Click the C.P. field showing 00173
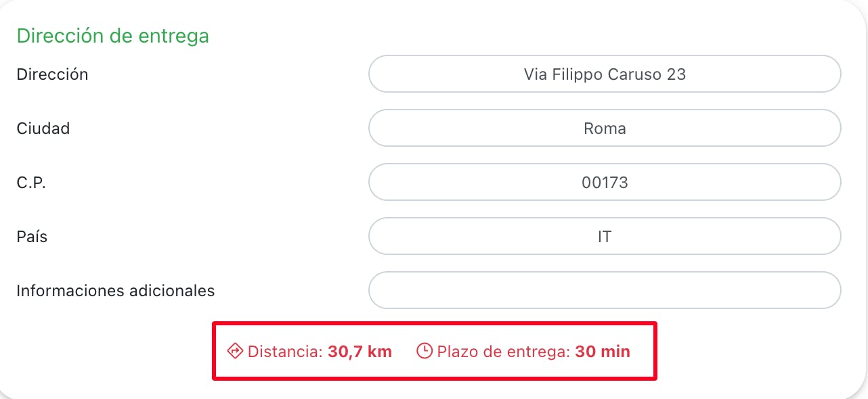Screen dimensions: 868x399 (605, 182)
